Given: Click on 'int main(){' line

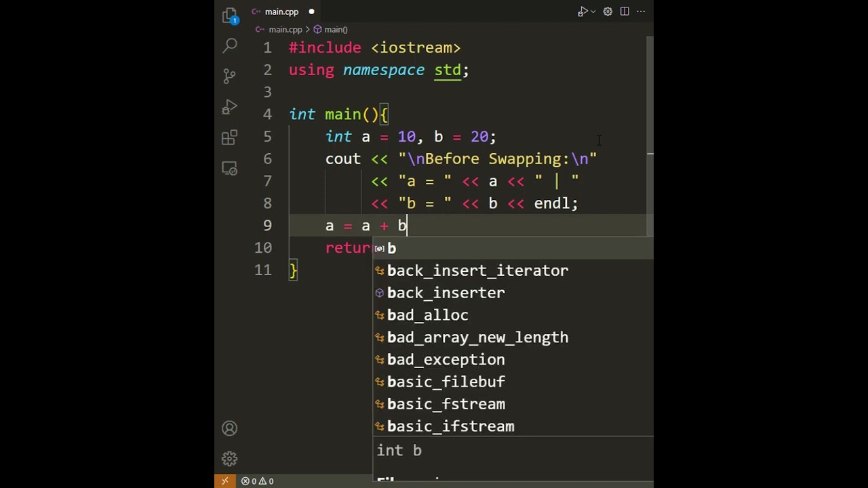Looking at the screenshot, I should point(338,115).
